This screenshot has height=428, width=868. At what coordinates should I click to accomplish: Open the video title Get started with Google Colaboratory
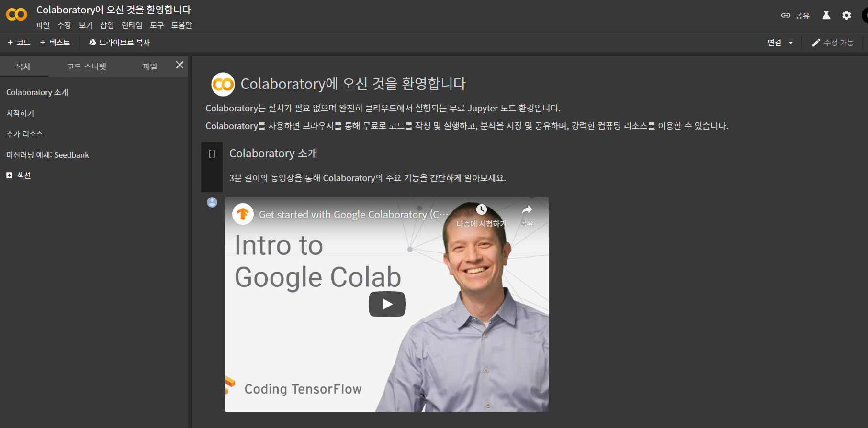pyautogui.click(x=354, y=215)
